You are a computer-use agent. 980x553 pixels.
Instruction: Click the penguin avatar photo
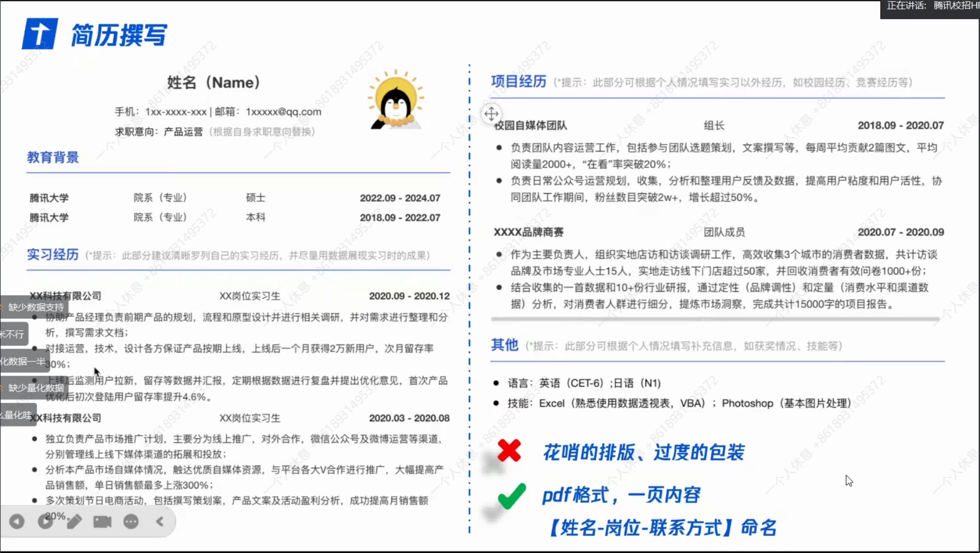(x=396, y=100)
